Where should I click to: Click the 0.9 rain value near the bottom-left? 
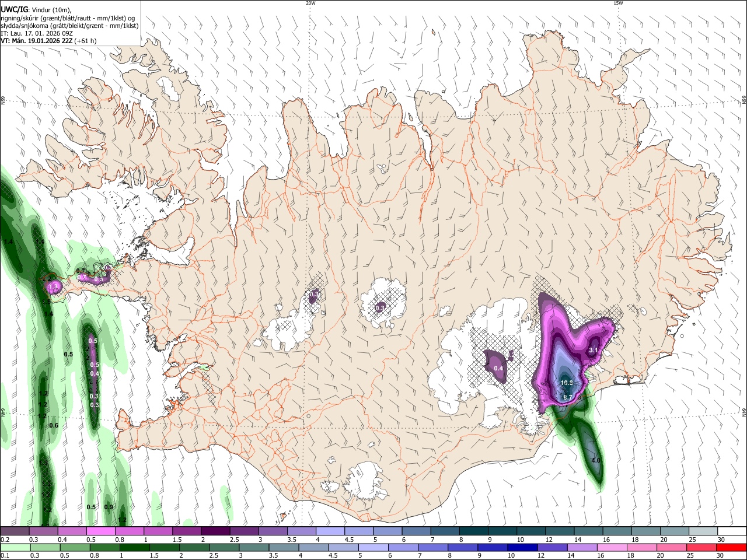tap(109, 507)
